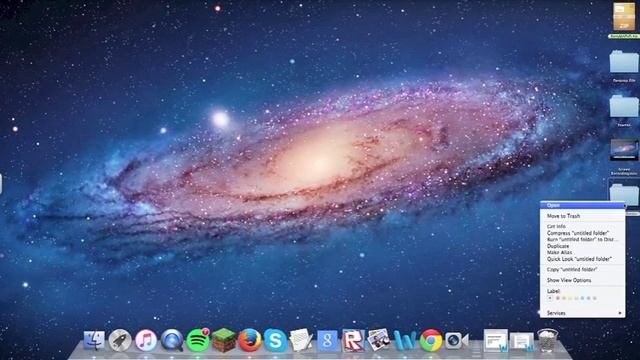
Task: Remove the label with the x button
Action: 550,298
